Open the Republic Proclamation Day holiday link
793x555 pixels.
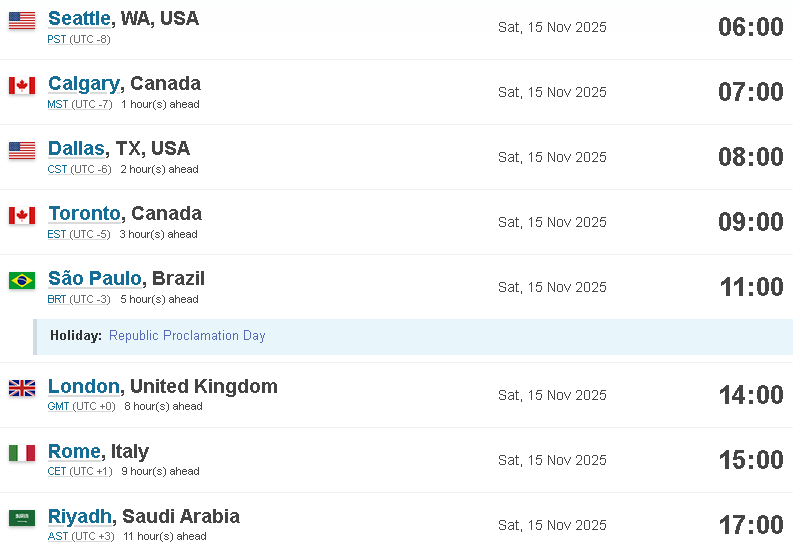point(187,335)
